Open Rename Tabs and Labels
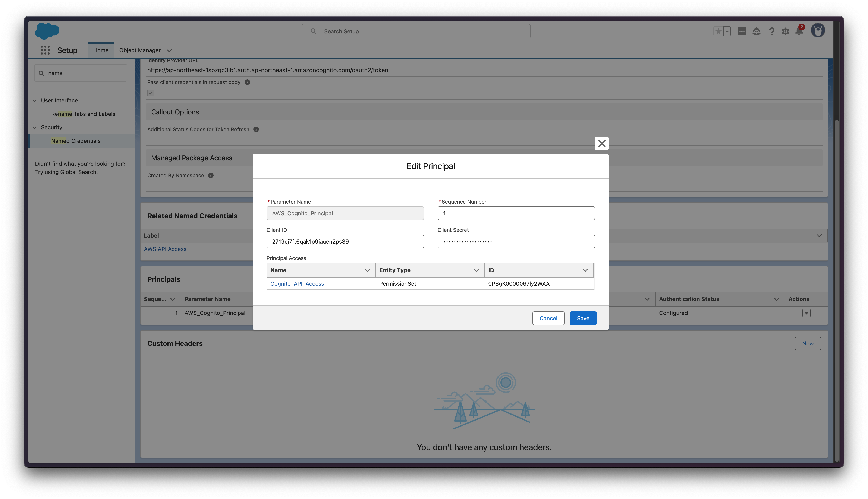This screenshot has height=499, width=868. pyautogui.click(x=83, y=114)
